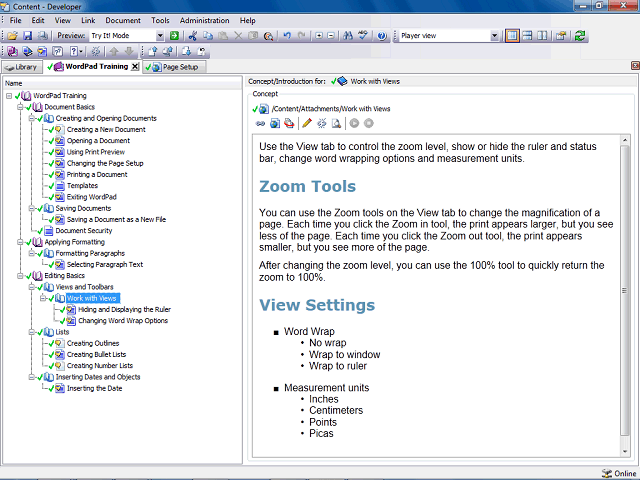The width and height of the screenshot is (640, 480).
Task: Copy the selected item using the Copy icon
Action: (208, 36)
